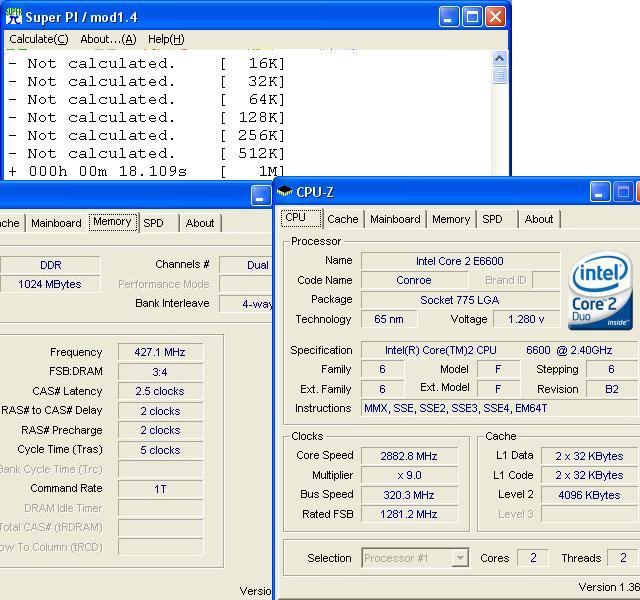This screenshot has width=640, height=600.
Task: Click the '4096 KBytes' Level 2 value
Action: tap(589, 495)
